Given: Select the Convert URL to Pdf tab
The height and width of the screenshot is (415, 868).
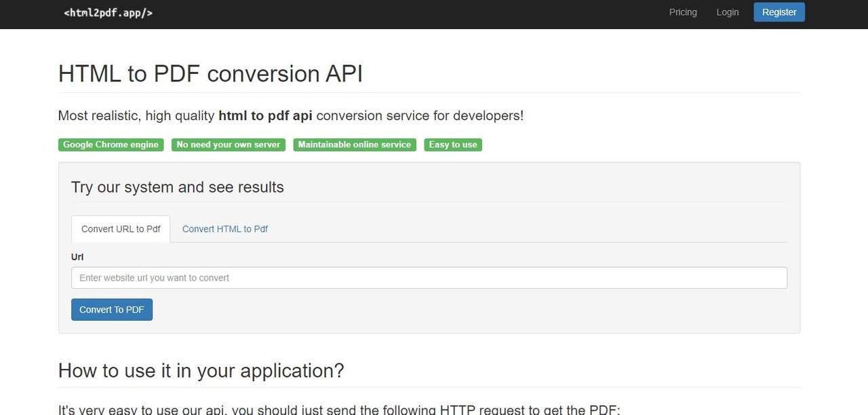Looking at the screenshot, I should (121, 229).
